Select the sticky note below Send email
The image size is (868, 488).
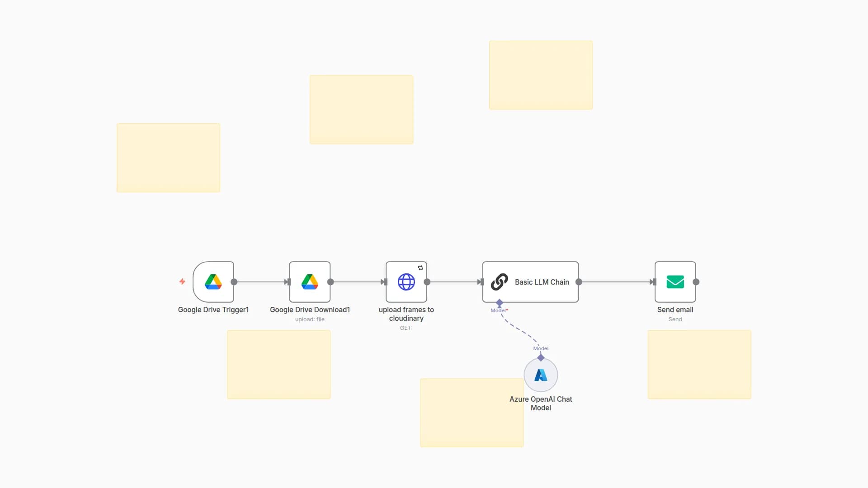[x=699, y=364]
